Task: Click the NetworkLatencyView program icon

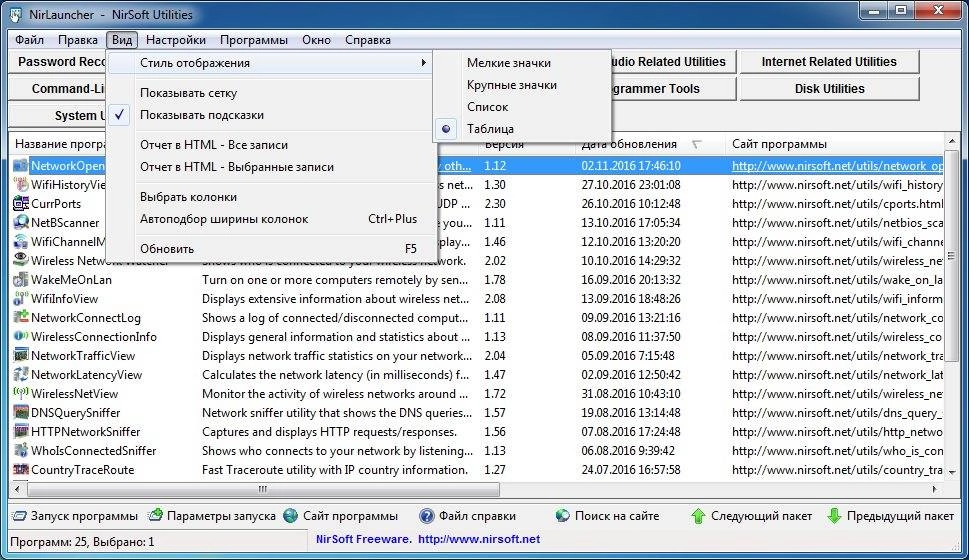Action: [x=21, y=375]
